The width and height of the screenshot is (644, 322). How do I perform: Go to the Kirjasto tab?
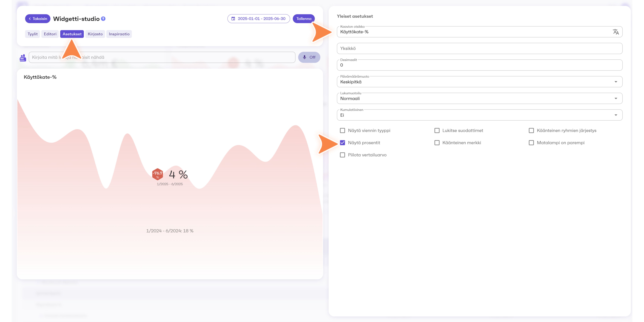(x=95, y=34)
